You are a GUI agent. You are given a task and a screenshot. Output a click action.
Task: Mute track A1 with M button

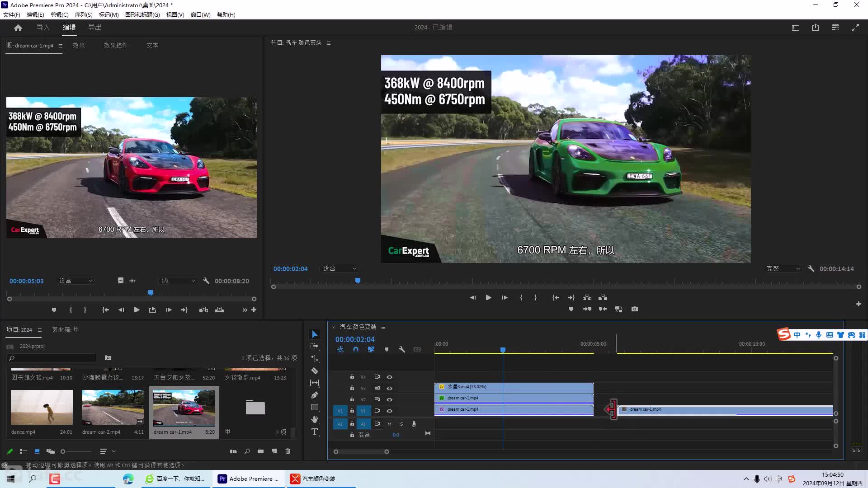coord(389,424)
